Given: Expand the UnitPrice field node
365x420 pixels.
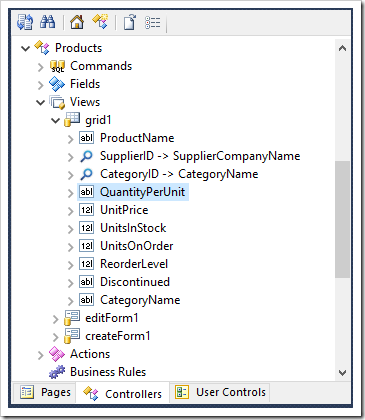Looking at the screenshot, I should (70, 211).
